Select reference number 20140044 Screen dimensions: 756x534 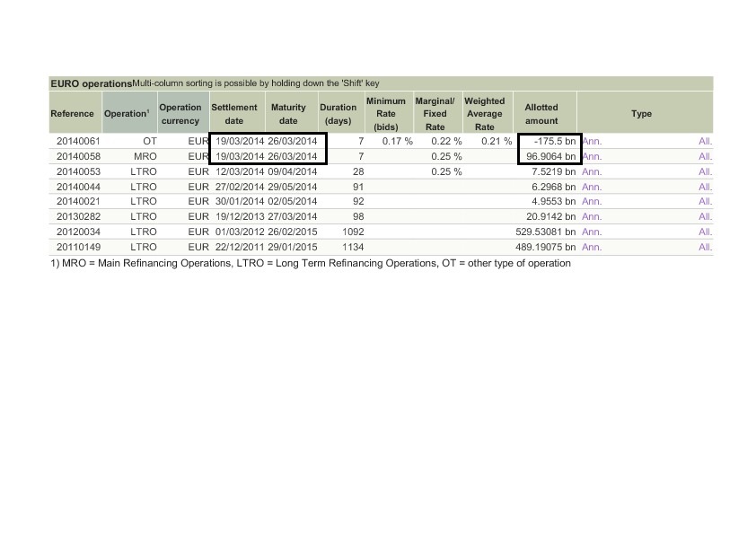pos(79,187)
